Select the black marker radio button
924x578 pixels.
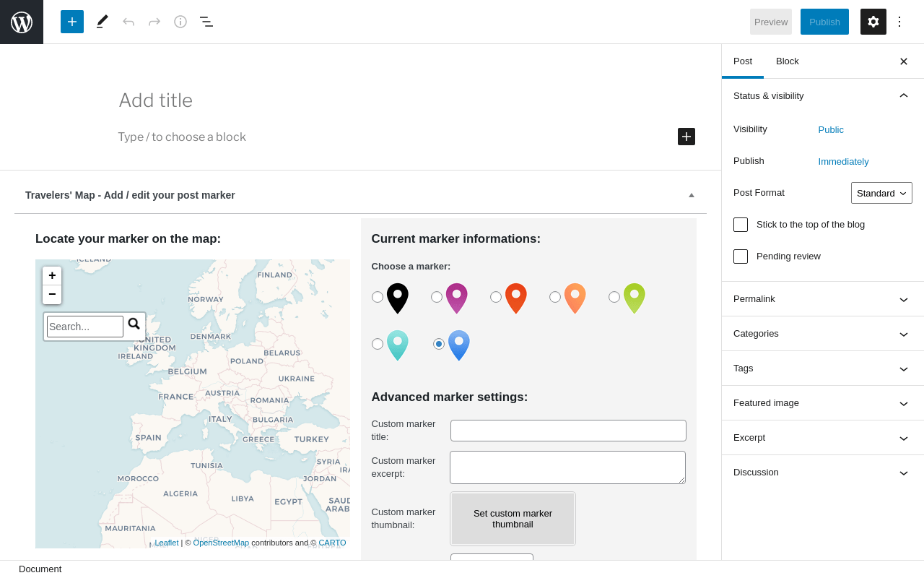click(378, 297)
